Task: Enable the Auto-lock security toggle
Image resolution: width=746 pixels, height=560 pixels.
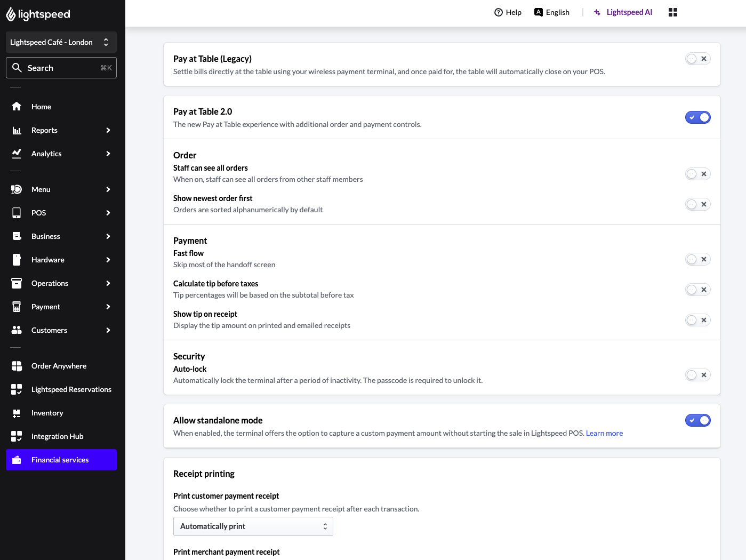Action: [x=697, y=375]
